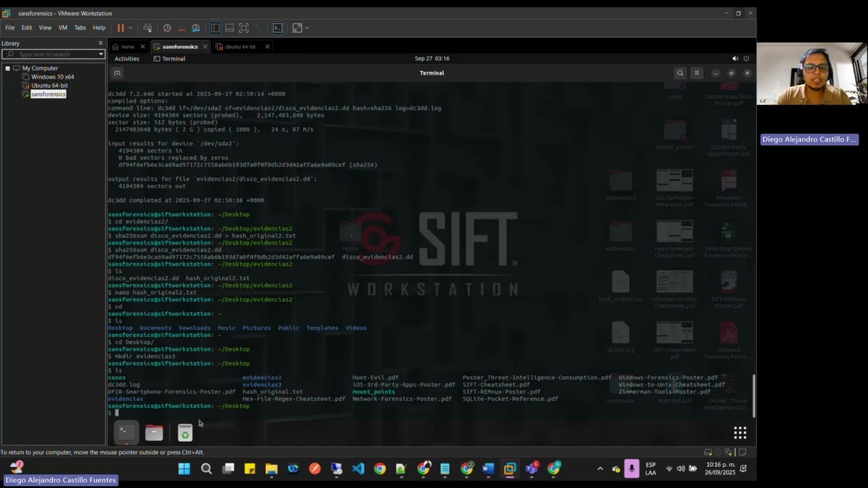Image resolution: width=868 pixels, height=488 pixels.
Task: Open the Windows clock 10:16 p. m.
Action: coord(721,468)
